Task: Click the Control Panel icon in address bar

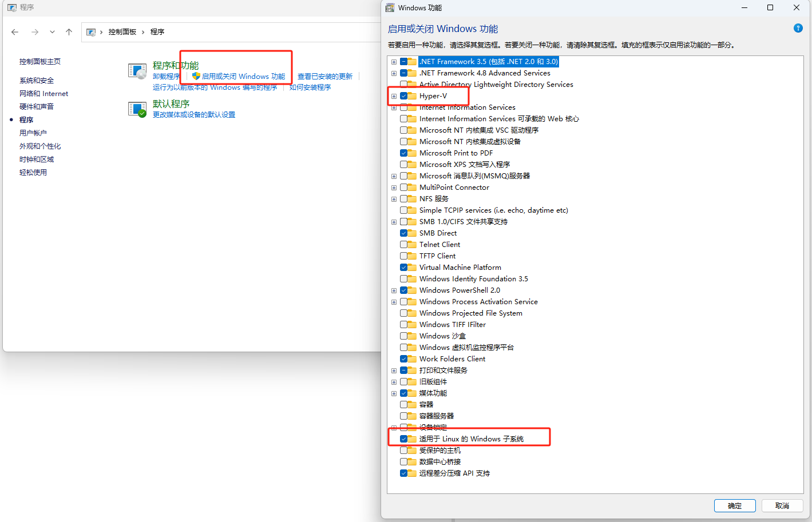Action: coord(91,32)
